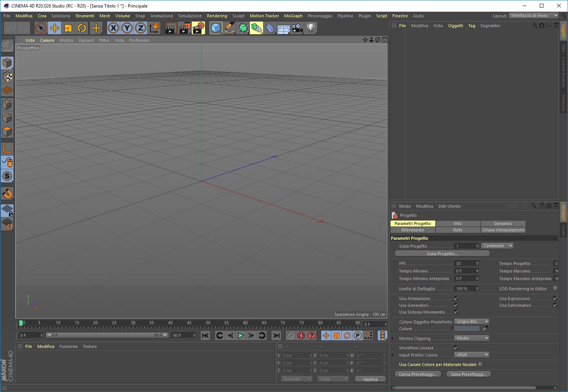Click the Scale tool icon

click(68, 28)
